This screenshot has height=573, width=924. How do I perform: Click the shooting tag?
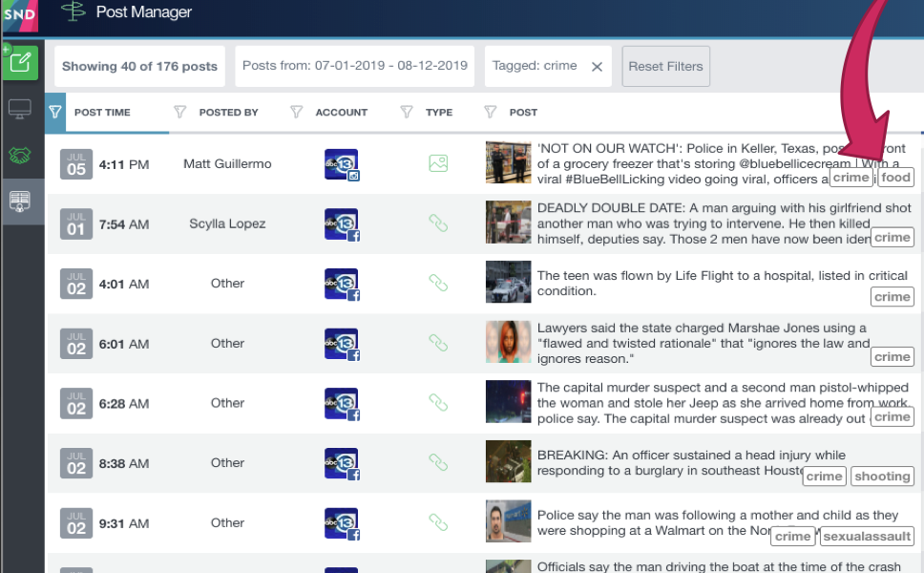(882, 477)
